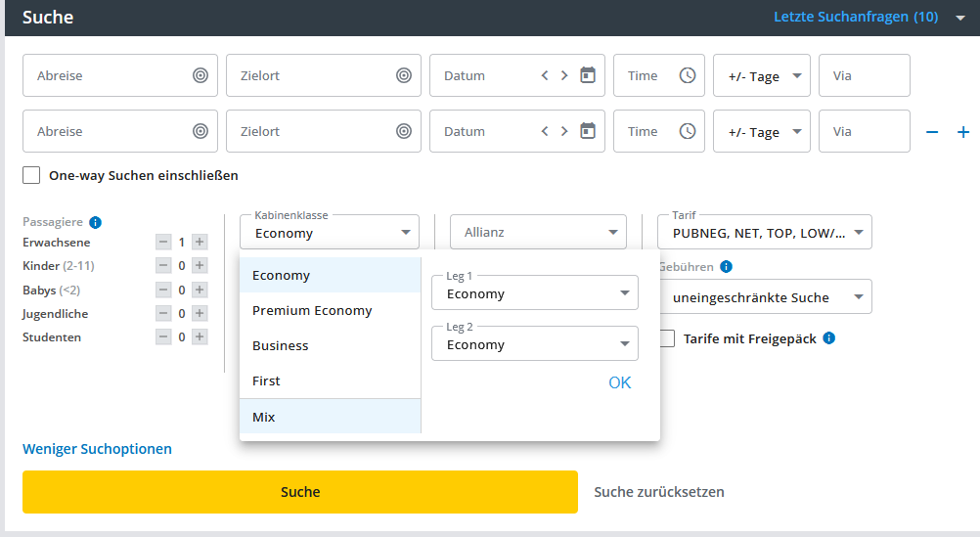
Task: Enable One-way Suchen einschließen checkbox
Action: [31, 176]
